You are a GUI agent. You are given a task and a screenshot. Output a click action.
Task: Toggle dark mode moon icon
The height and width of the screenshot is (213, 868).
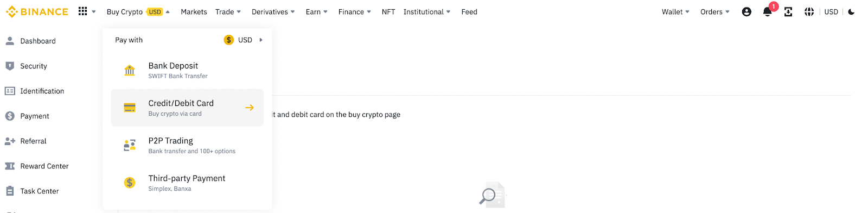point(851,12)
